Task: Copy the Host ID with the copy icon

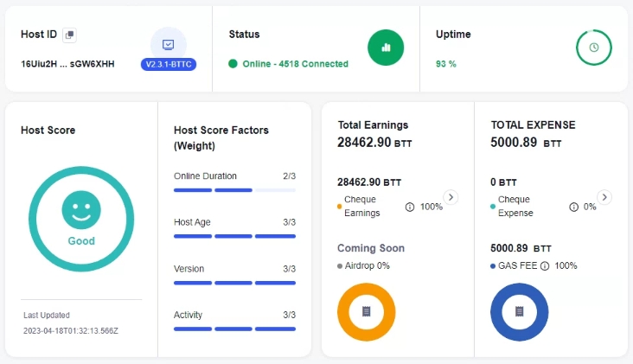Action: click(x=69, y=35)
